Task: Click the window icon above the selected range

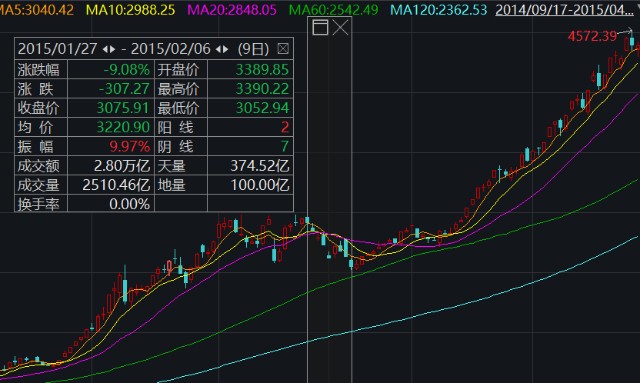Action: [320, 28]
